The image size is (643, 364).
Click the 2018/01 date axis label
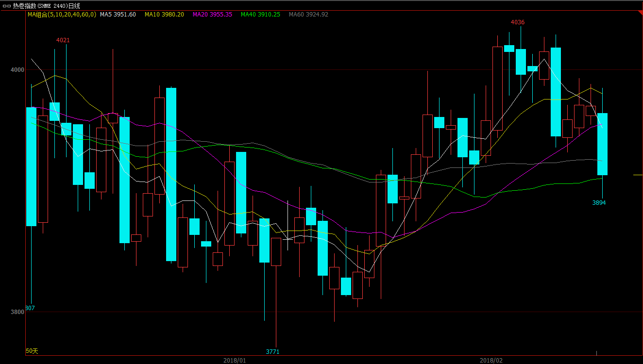(x=235, y=360)
